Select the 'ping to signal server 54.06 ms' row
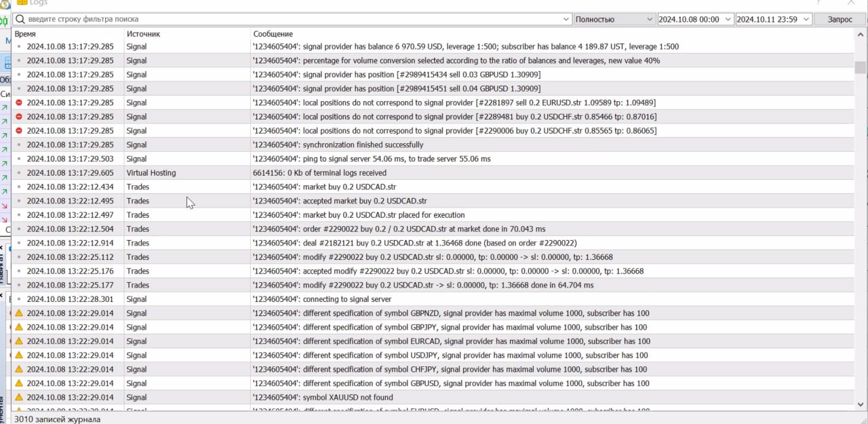Viewport: 868px width, 424px height. tap(433, 159)
